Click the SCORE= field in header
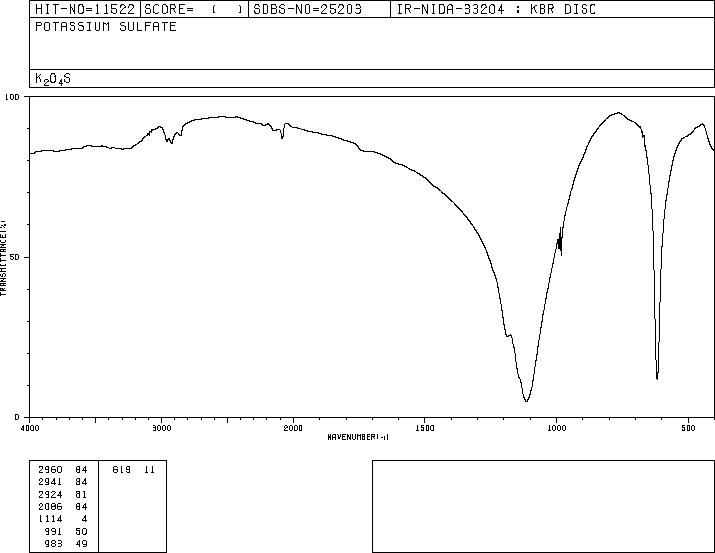 coord(194,9)
